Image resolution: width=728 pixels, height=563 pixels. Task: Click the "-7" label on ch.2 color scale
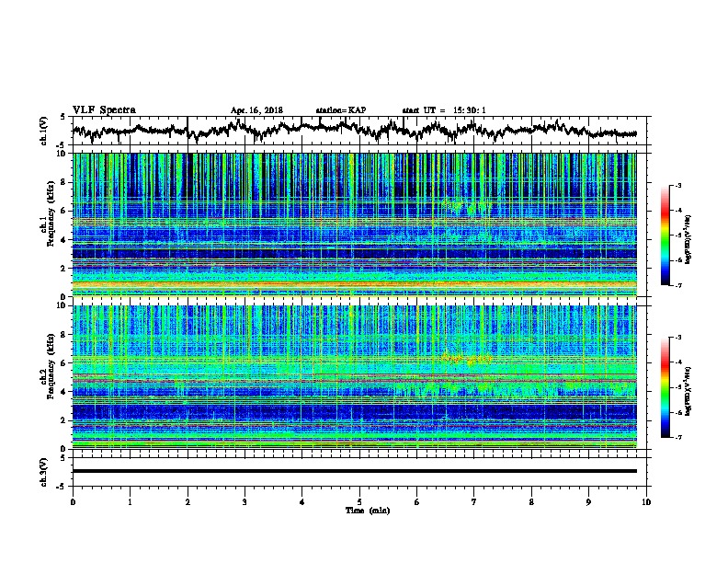click(x=678, y=438)
